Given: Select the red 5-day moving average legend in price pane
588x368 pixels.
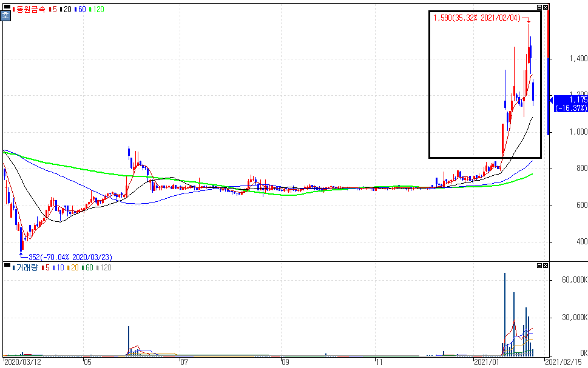Looking at the screenshot, I should coord(53,9).
